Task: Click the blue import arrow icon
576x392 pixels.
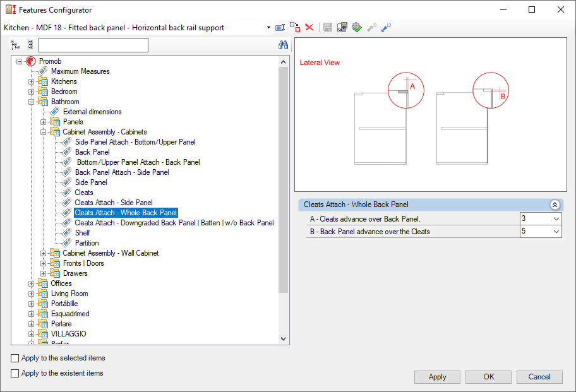Action: (386, 27)
